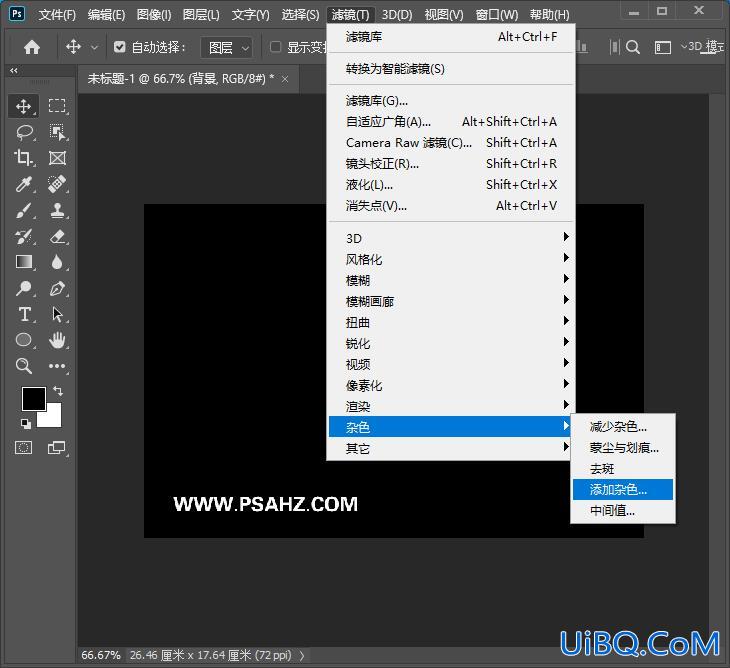Open the 窗口(W) menu
The image size is (730, 668).
pyautogui.click(x=497, y=15)
